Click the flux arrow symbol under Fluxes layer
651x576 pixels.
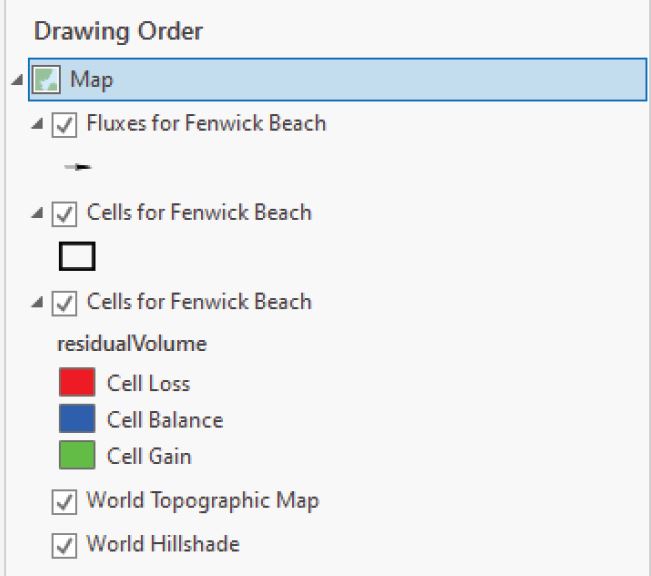(78, 167)
